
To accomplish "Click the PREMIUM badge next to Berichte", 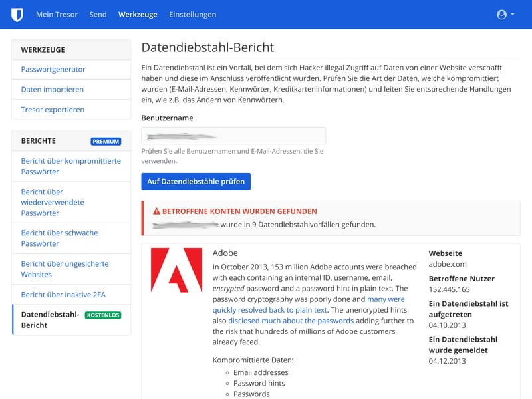I will point(106,142).
